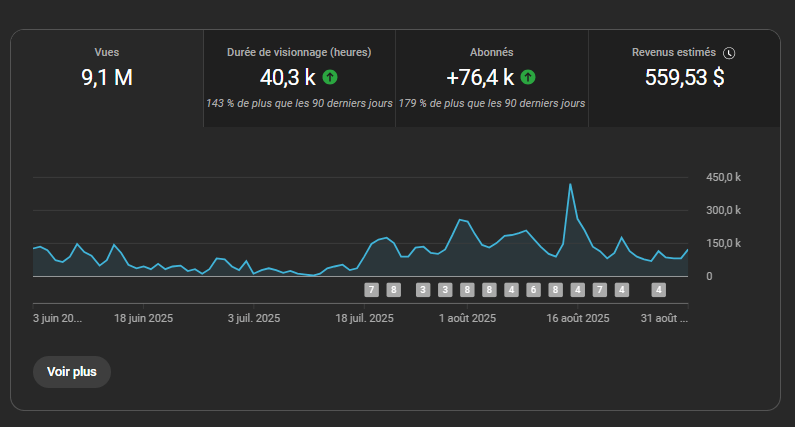Screen dimensions: 795x427
Task: Click the '18 juin 2025' axis date label
Action: (x=145, y=319)
